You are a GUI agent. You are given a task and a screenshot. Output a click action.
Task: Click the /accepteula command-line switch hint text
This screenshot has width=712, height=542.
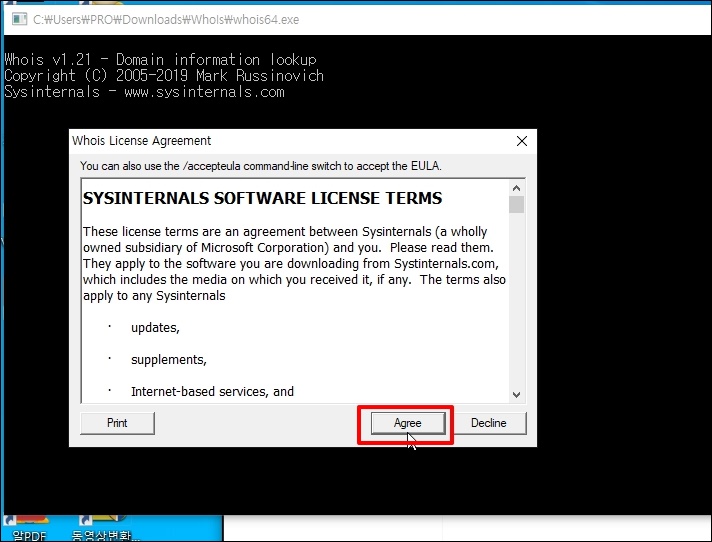pyautogui.click(x=261, y=166)
